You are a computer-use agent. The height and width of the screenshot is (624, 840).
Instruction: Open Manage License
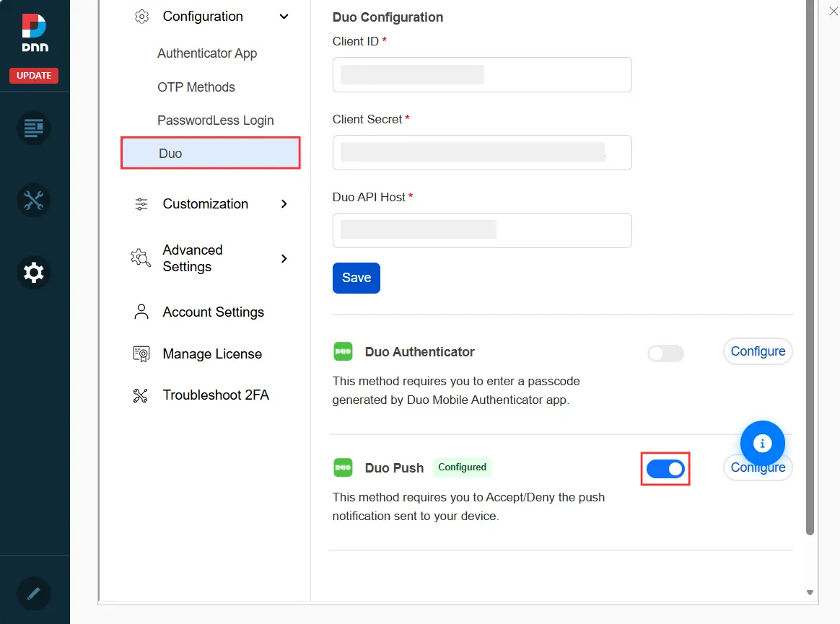212,354
